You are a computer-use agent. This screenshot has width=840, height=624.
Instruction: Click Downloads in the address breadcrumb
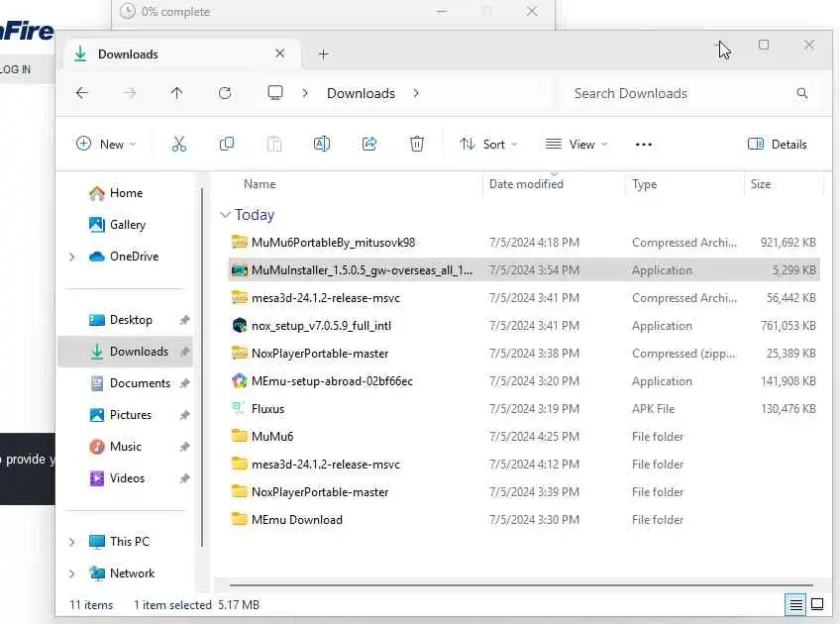pos(362,93)
